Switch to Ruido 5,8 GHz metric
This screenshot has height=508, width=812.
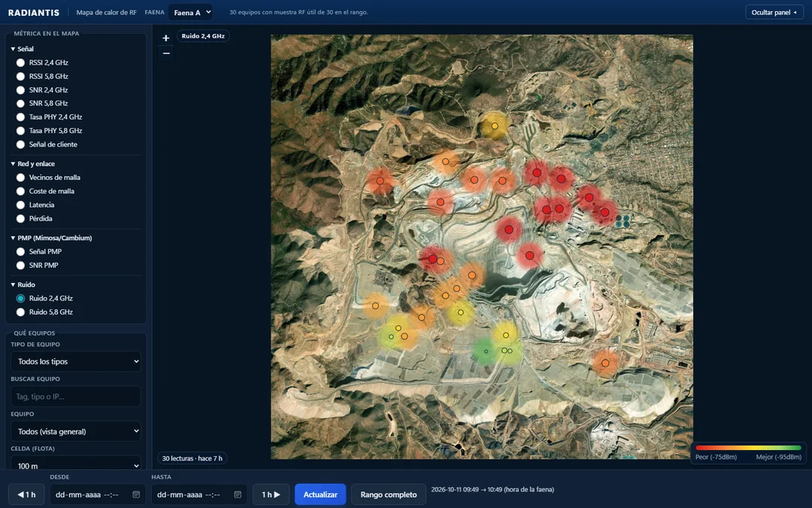[20, 312]
